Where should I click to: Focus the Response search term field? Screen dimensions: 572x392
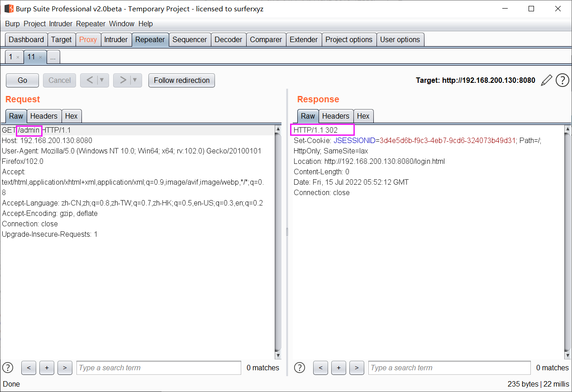(450, 368)
